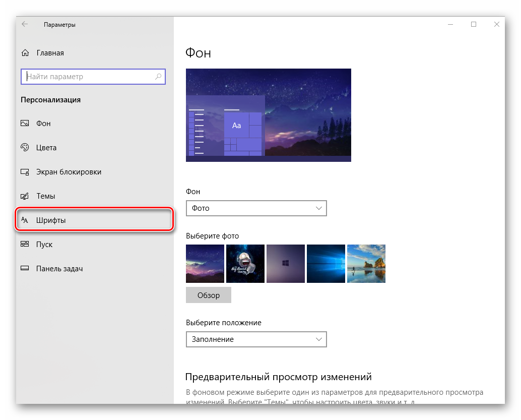Click the Выберите фото label

click(x=212, y=236)
